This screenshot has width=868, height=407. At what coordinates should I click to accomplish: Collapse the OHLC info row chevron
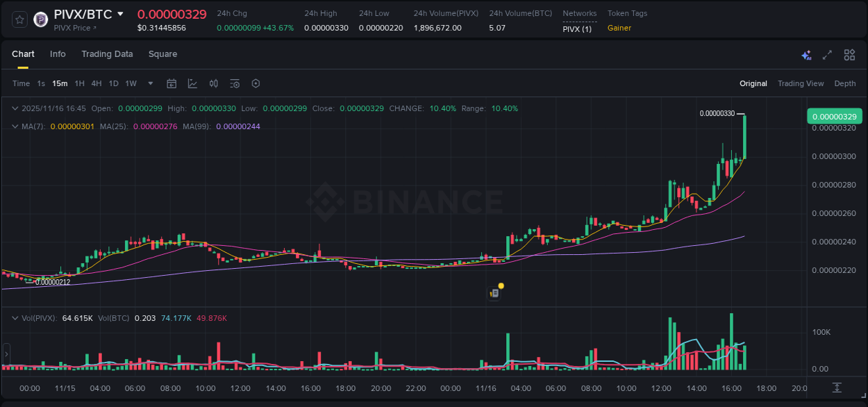pos(14,108)
